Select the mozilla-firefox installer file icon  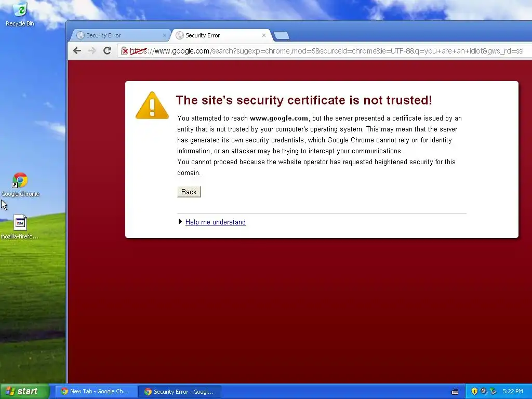tap(20, 227)
